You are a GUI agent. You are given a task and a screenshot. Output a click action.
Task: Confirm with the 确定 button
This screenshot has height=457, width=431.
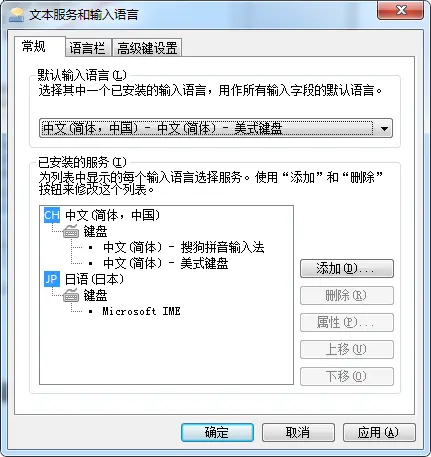tap(217, 433)
